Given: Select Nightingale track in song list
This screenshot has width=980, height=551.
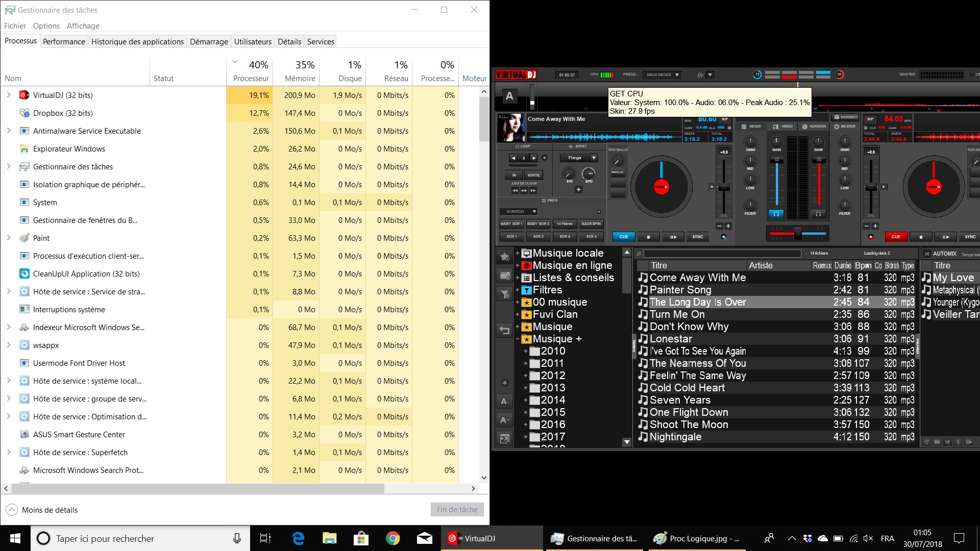Looking at the screenshot, I should tap(776, 437).
